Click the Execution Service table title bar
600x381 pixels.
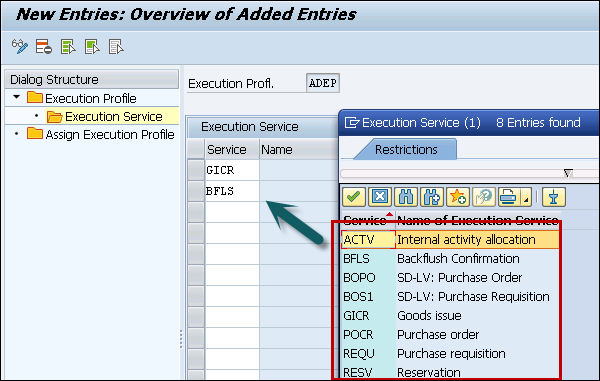coord(262,127)
